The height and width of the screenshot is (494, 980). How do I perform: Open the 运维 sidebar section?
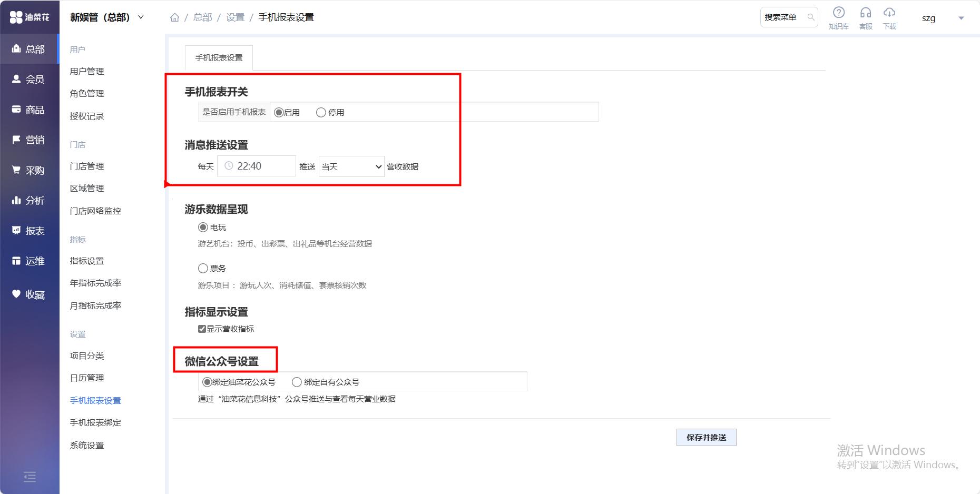[30, 261]
